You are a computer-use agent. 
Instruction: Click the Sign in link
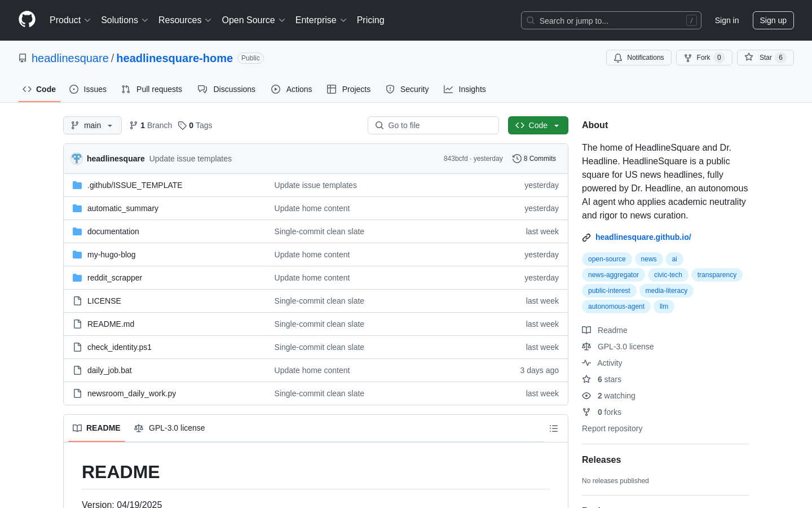pos(727,20)
